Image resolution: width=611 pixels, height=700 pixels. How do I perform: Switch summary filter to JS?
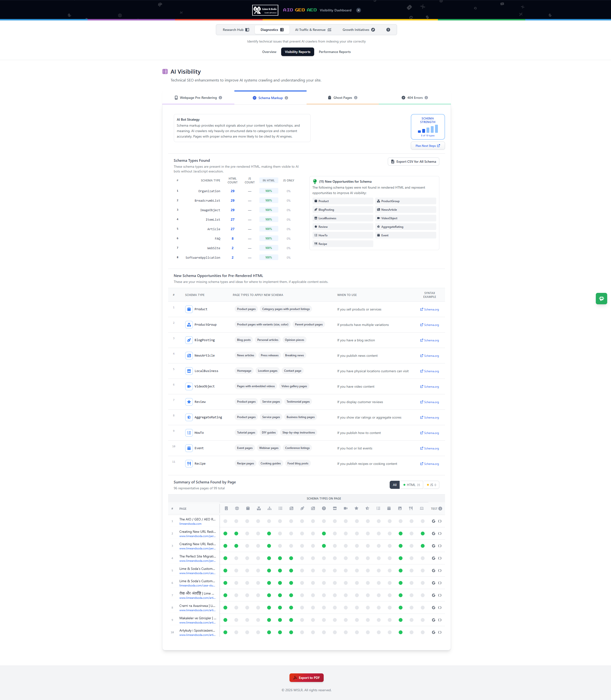tap(431, 485)
